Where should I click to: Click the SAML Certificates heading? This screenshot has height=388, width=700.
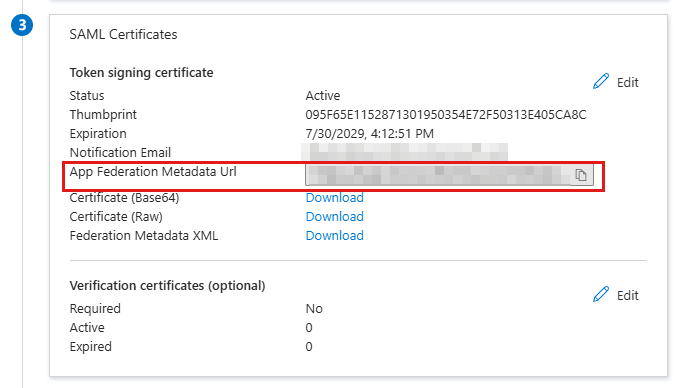123,34
